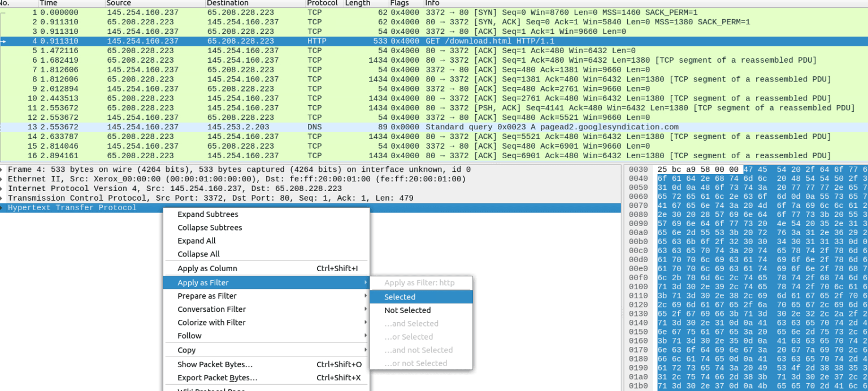Sort packets by Time column header

coord(71,3)
